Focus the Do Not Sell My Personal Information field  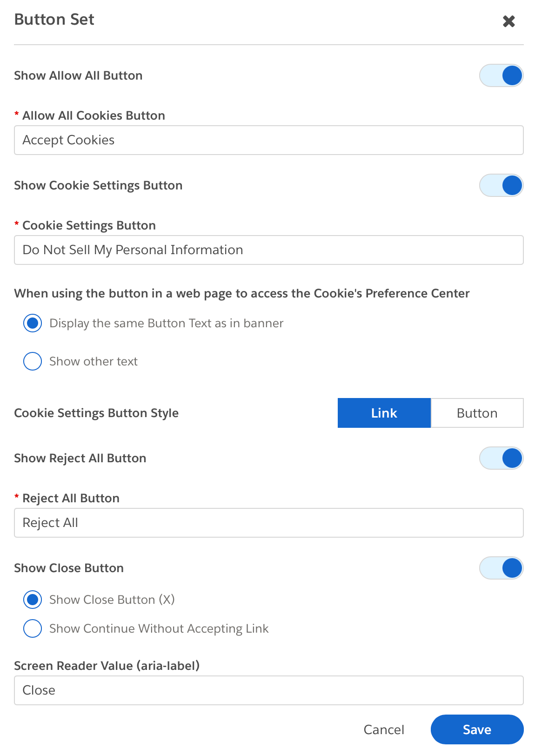[269, 250]
